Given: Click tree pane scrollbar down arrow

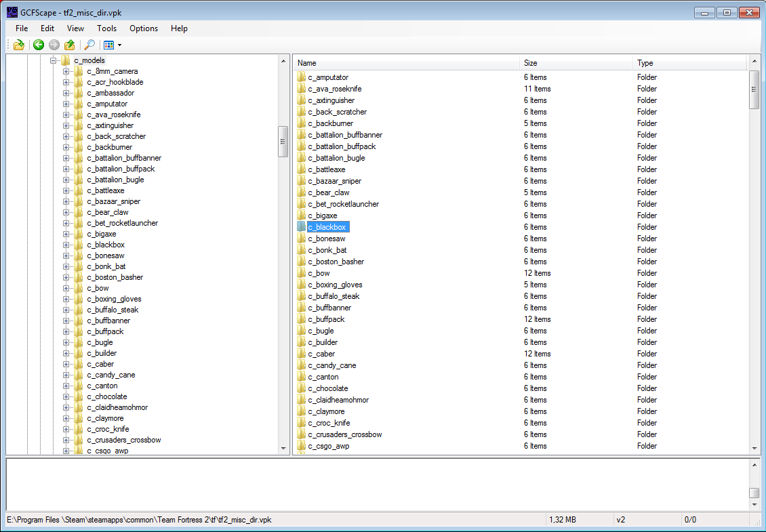Looking at the screenshot, I should [x=283, y=449].
